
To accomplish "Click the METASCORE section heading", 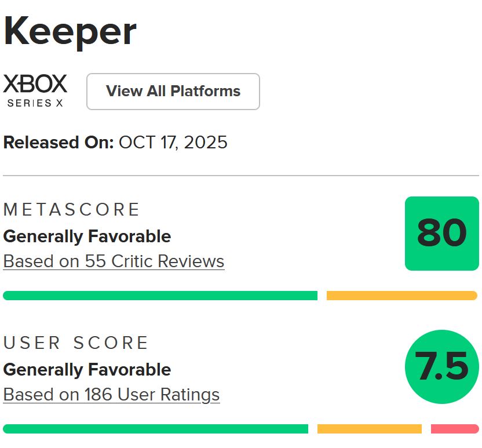I will point(71,209).
